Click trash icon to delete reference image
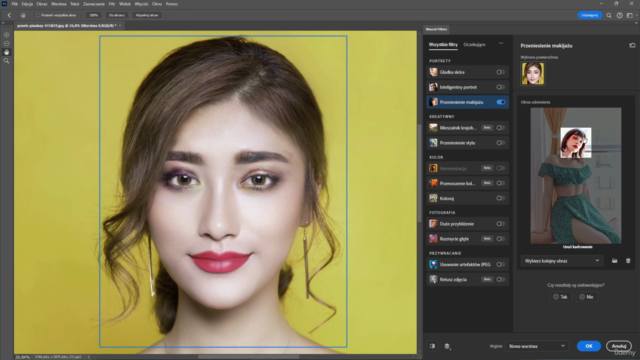Image resolution: width=640 pixels, height=360 pixels. click(x=628, y=261)
